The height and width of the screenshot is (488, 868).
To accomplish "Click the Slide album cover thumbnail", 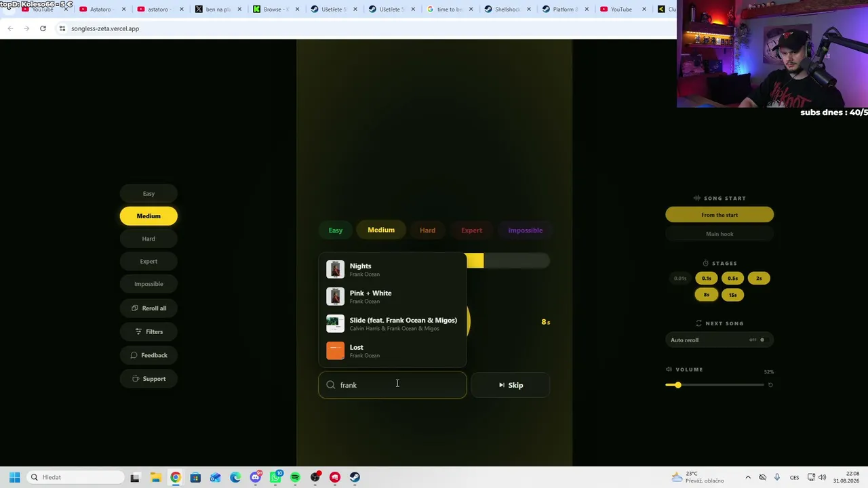I will click(x=335, y=324).
